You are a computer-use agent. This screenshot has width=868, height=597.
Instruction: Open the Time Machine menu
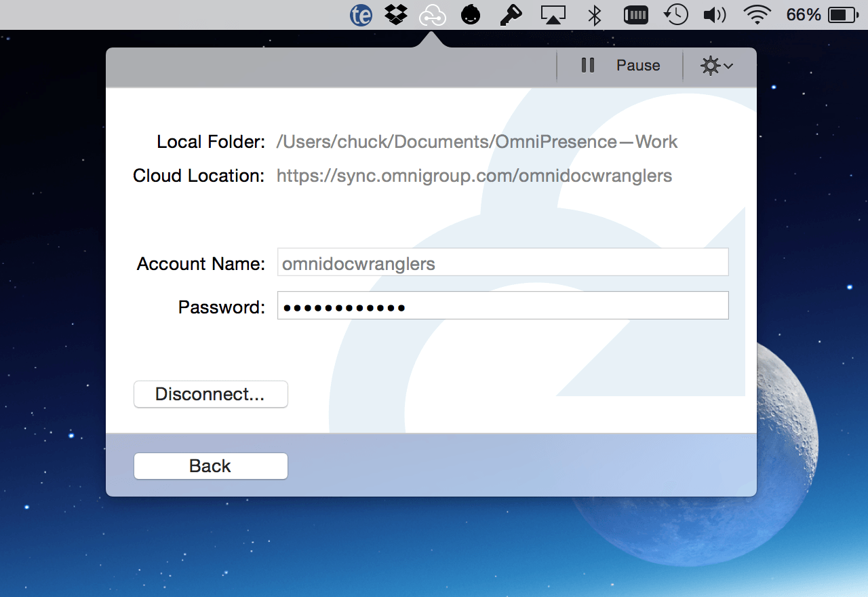[676, 15]
